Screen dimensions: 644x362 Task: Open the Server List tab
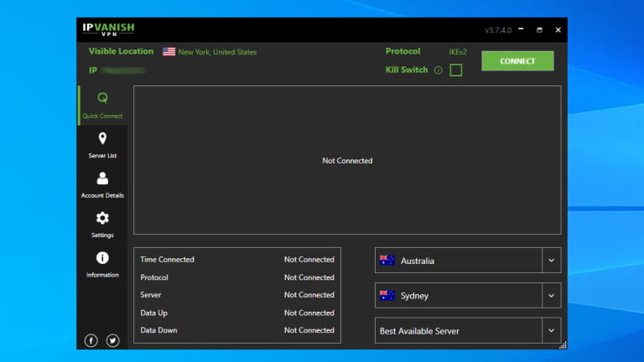102,145
